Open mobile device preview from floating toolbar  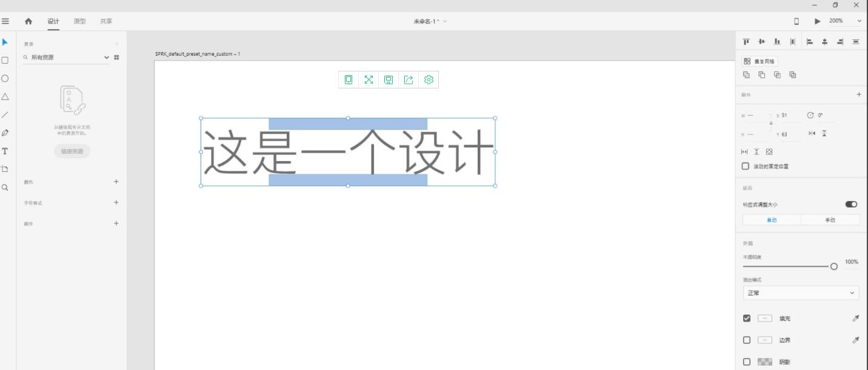(x=349, y=79)
